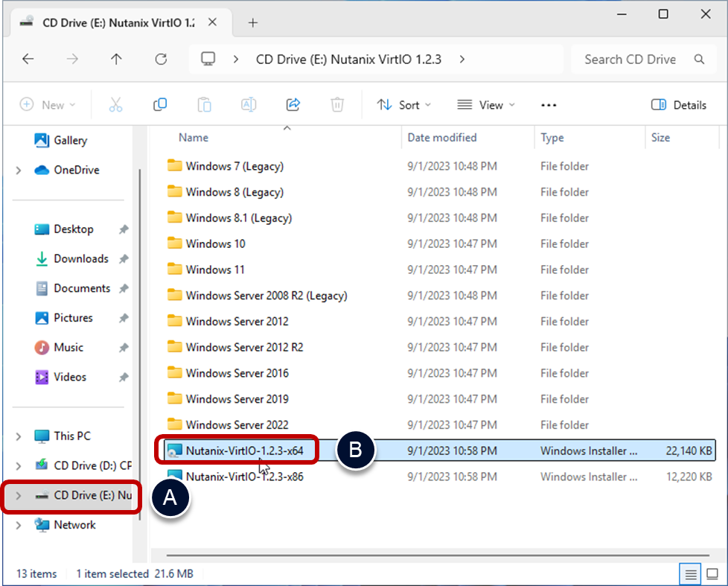
Task: Add a new tab
Action: click(253, 22)
